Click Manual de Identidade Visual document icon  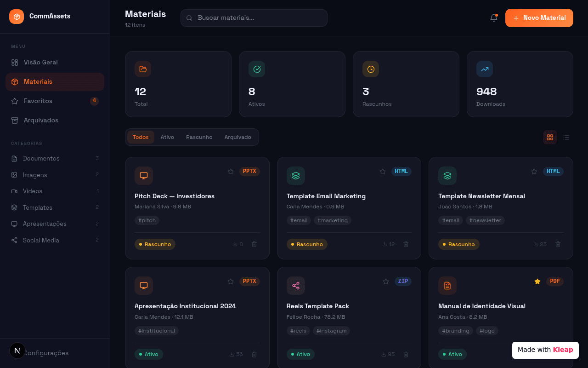coord(447,286)
